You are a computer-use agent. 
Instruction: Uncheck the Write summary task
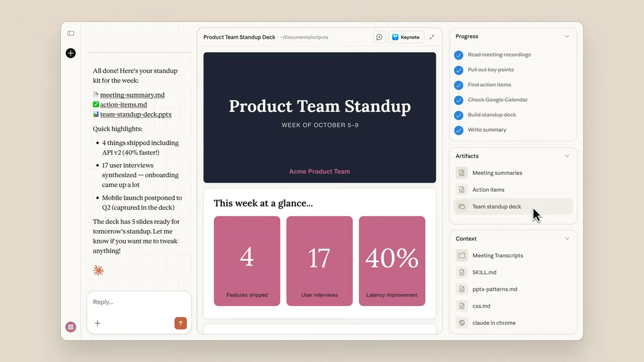click(x=459, y=130)
